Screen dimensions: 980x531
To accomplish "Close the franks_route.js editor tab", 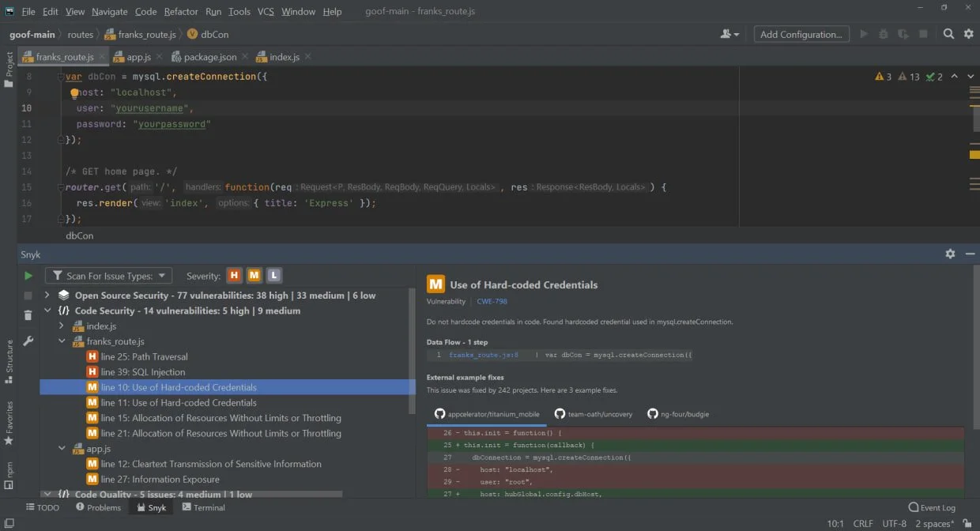I will tap(102, 57).
